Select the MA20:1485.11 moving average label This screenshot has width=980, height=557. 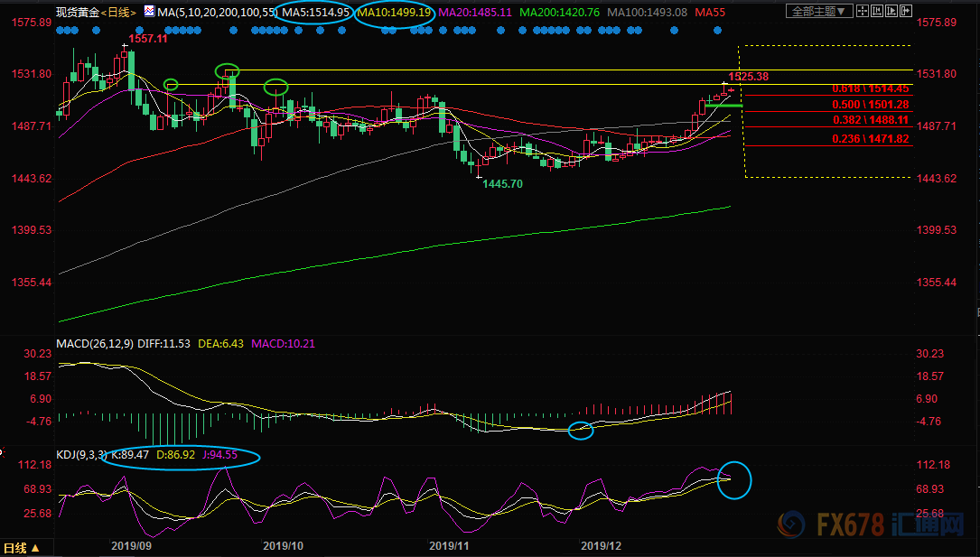[476, 12]
